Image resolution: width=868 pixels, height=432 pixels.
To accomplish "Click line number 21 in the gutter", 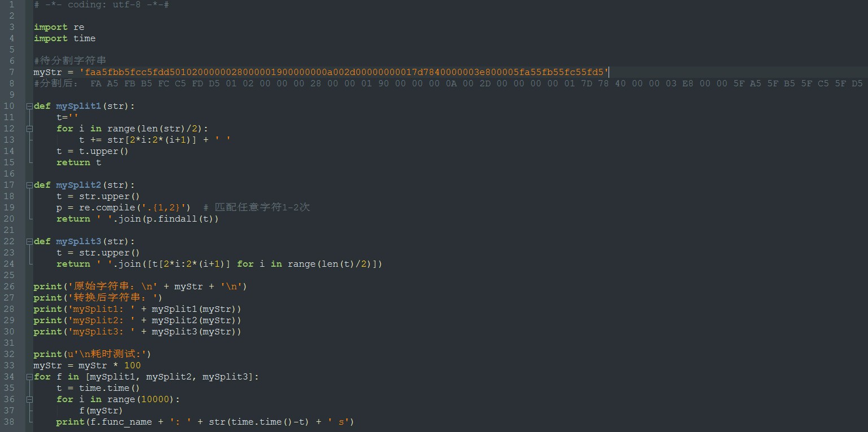I will click(9, 230).
